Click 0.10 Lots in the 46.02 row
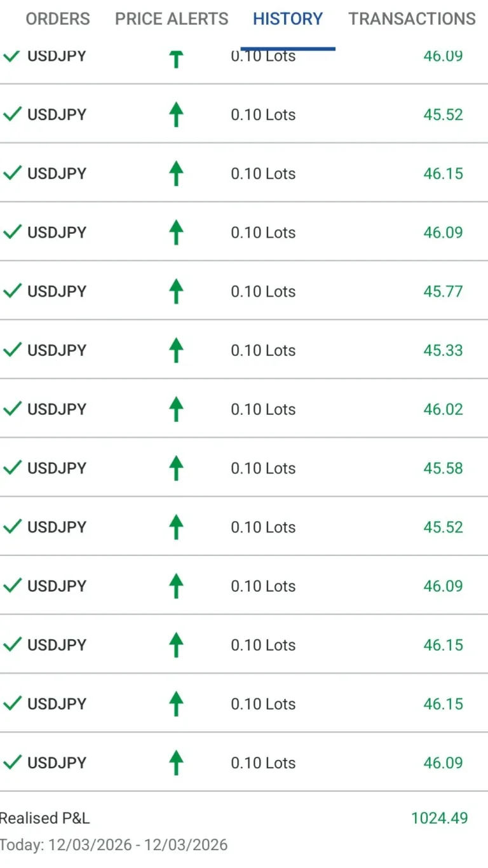 tap(263, 409)
